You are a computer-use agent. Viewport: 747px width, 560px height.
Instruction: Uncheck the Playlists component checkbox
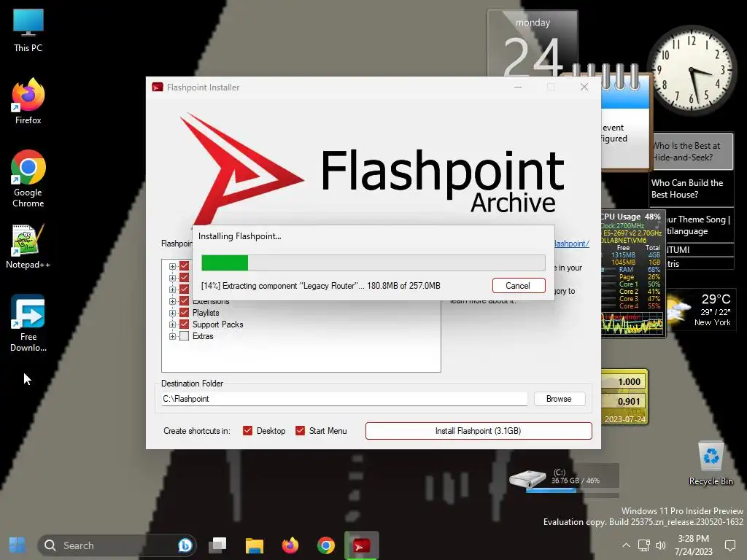185,313
